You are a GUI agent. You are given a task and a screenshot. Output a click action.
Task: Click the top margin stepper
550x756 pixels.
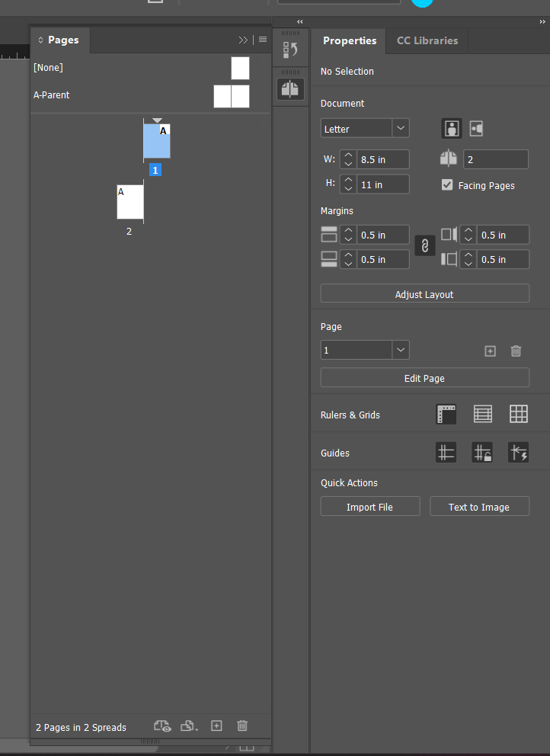(348, 234)
